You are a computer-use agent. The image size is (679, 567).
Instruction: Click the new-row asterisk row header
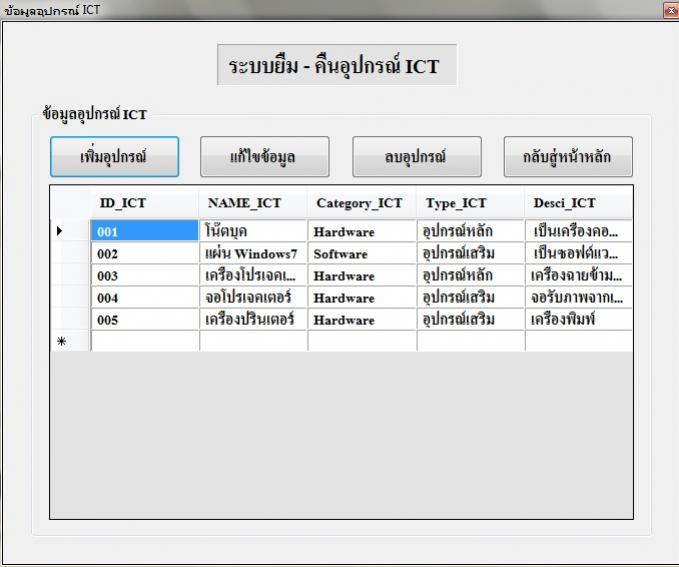tap(70, 341)
